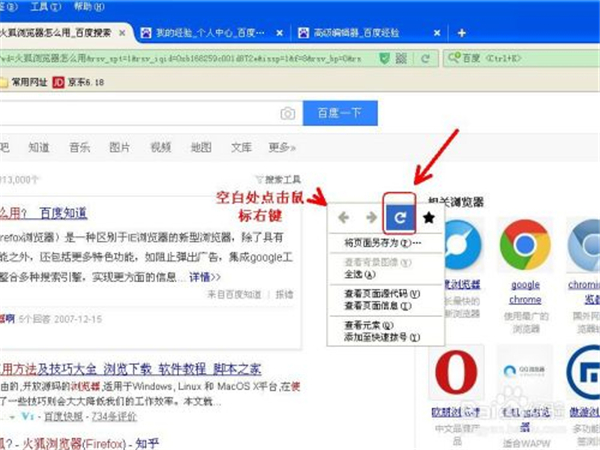Viewport: 600px width, 450px height.
Task: Click the QR code icon in address bar
Action: point(401,58)
